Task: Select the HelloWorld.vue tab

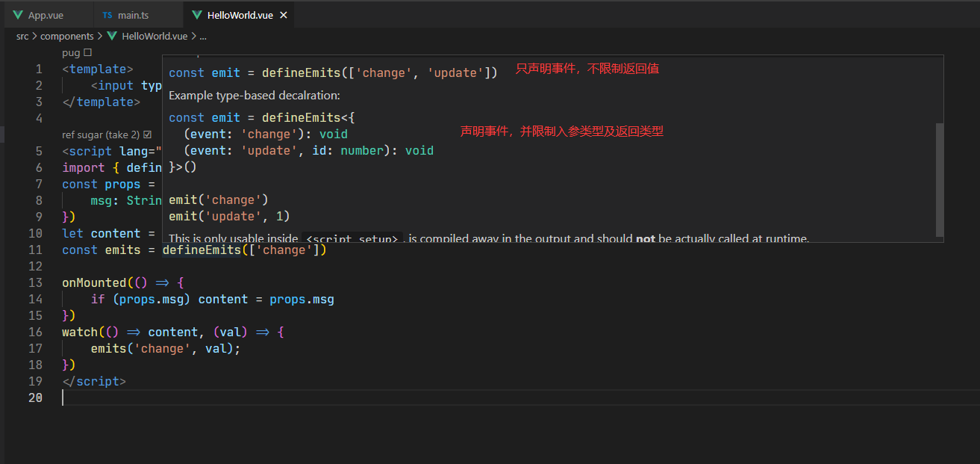Action: [x=238, y=15]
